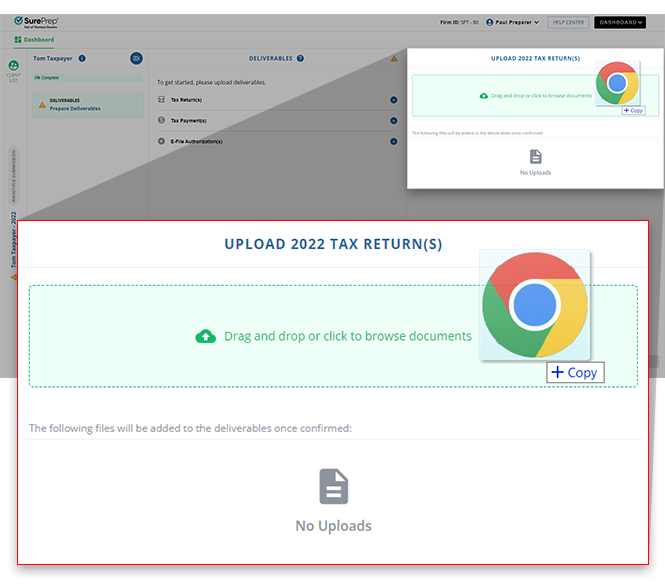Screen dimensions: 665x587
Task: Add an E-File Authorization(s) with plus button
Action: tap(394, 141)
